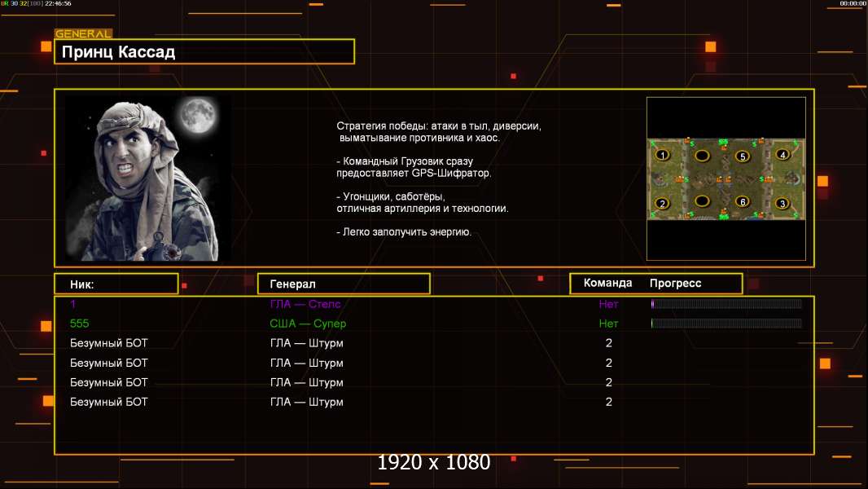Click the Ник: column header
The width and height of the screenshot is (868, 489).
pos(116,284)
